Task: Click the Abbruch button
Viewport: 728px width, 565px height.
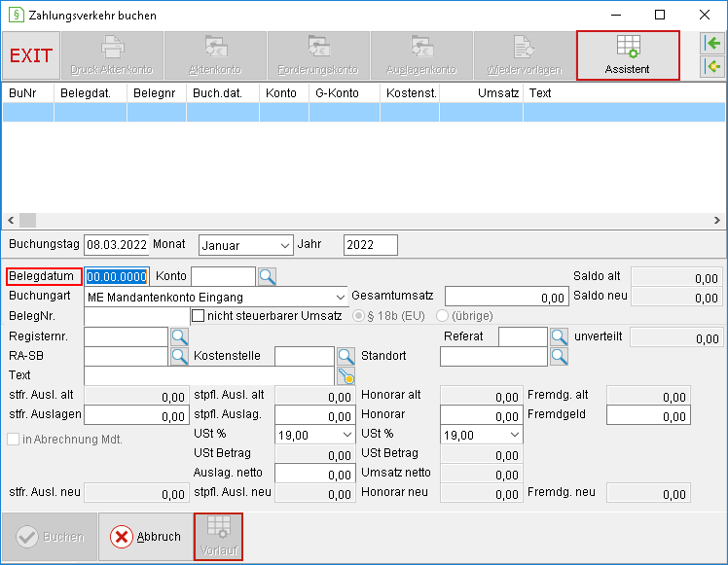Action: click(x=146, y=537)
